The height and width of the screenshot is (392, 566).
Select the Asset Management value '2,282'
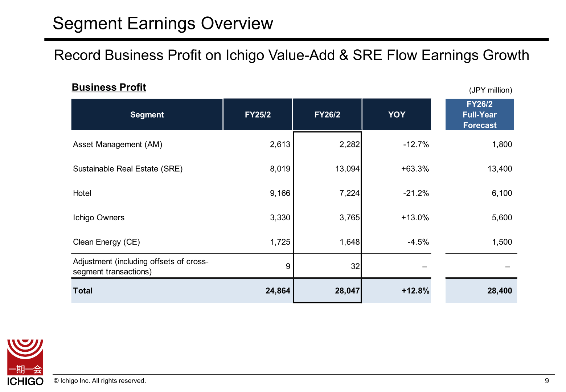click(x=349, y=144)
